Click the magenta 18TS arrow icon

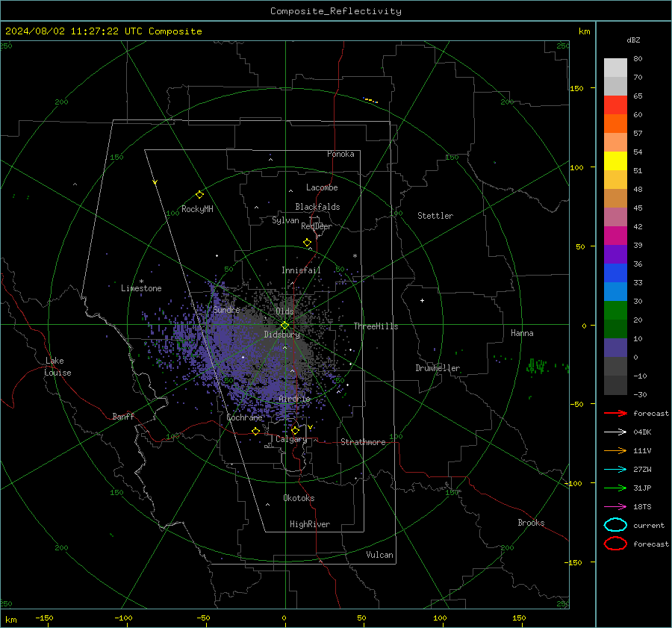[x=615, y=507]
